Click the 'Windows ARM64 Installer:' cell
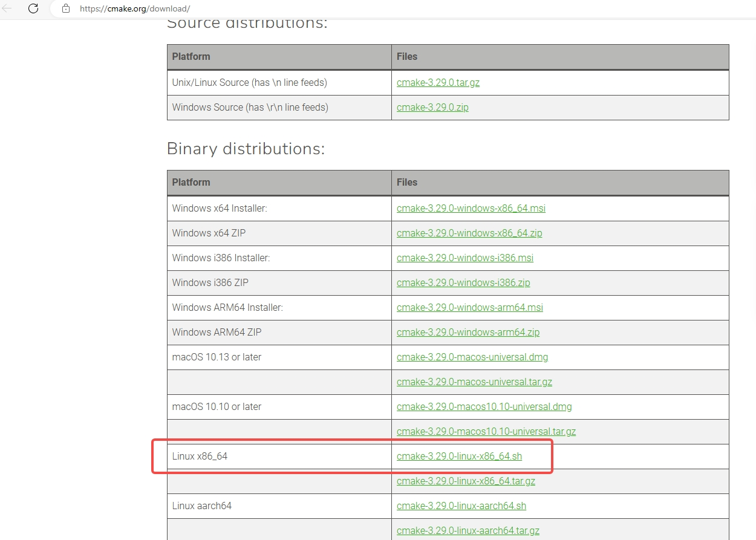 tap(279, 307)
